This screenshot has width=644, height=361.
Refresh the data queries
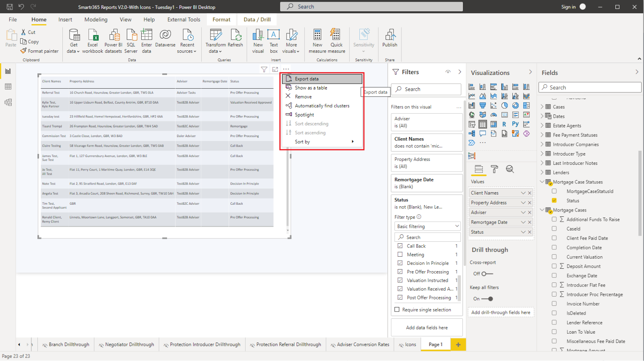pos(235,39)
